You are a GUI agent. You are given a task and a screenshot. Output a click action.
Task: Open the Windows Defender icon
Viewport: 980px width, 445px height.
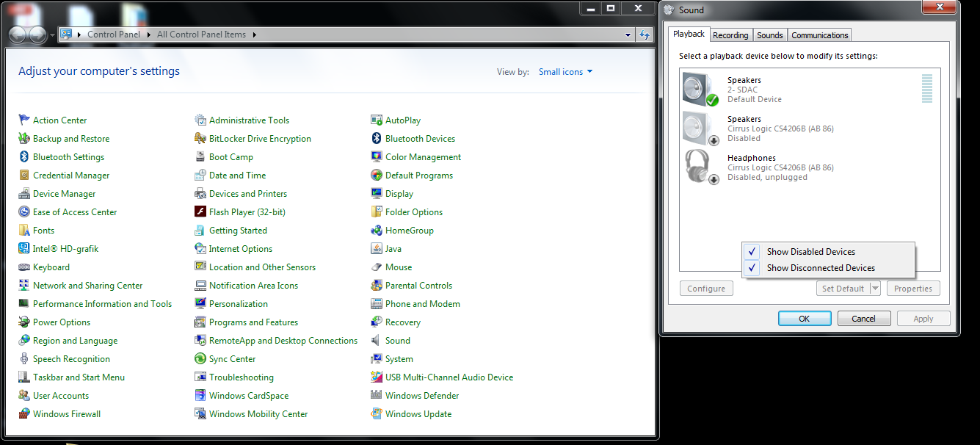tap(377, 396)
